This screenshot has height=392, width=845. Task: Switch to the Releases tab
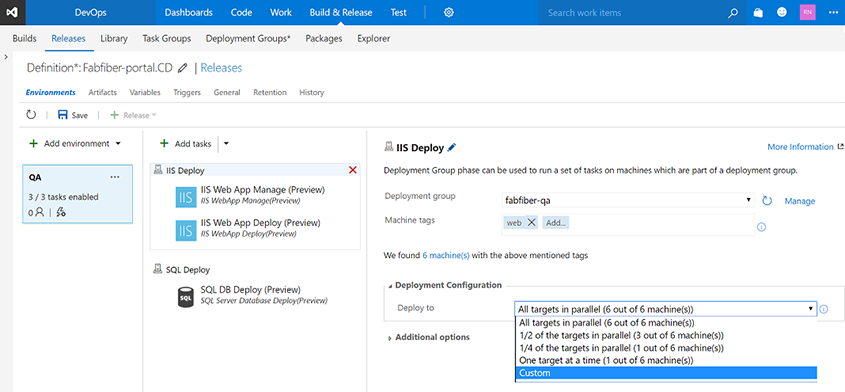click(x=68, y=38)
